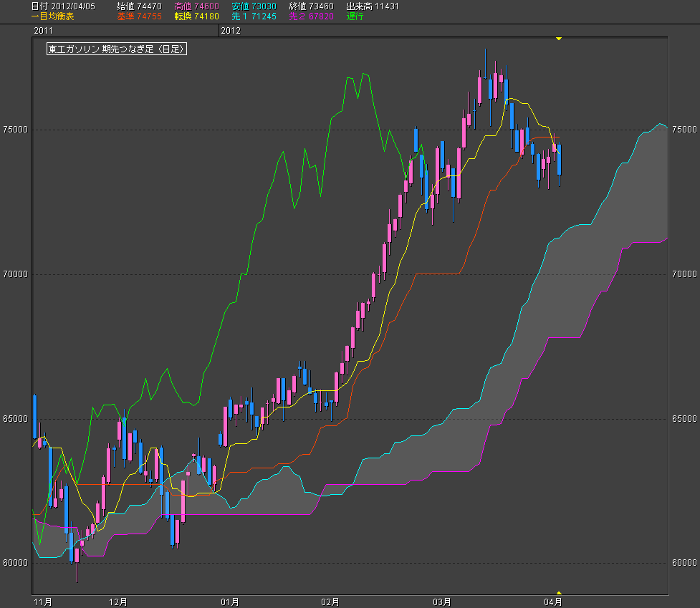Select the 東工ガソリン chart title label
The width and height of the screenshot is (700, 608).
(x=117, y=49)
